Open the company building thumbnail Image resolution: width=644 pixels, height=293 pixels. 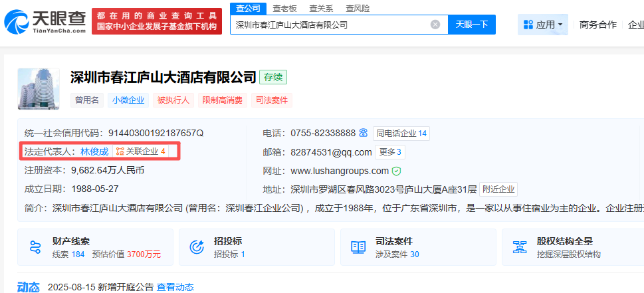point(39,88)
